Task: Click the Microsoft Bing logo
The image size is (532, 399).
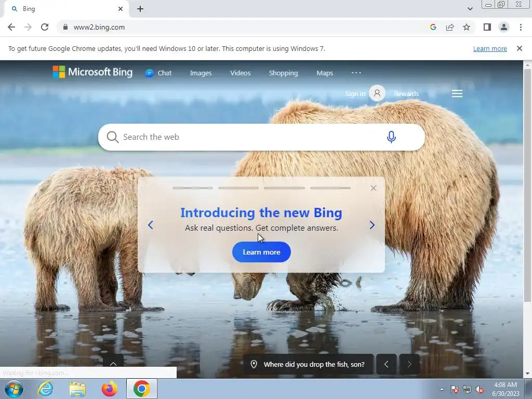Action: tap(92, 72)
